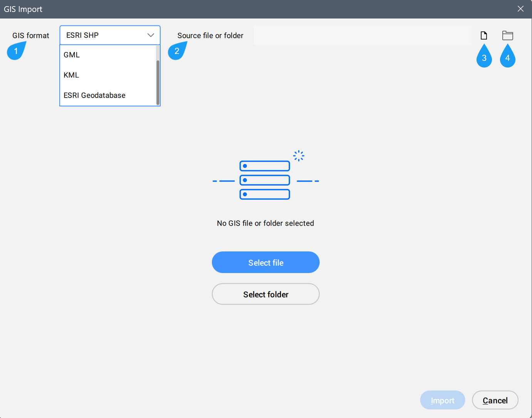Click the blue callout marker numbered 3
Image resolution: width=532 pixels, height=418 pixels.
(484, 58)
